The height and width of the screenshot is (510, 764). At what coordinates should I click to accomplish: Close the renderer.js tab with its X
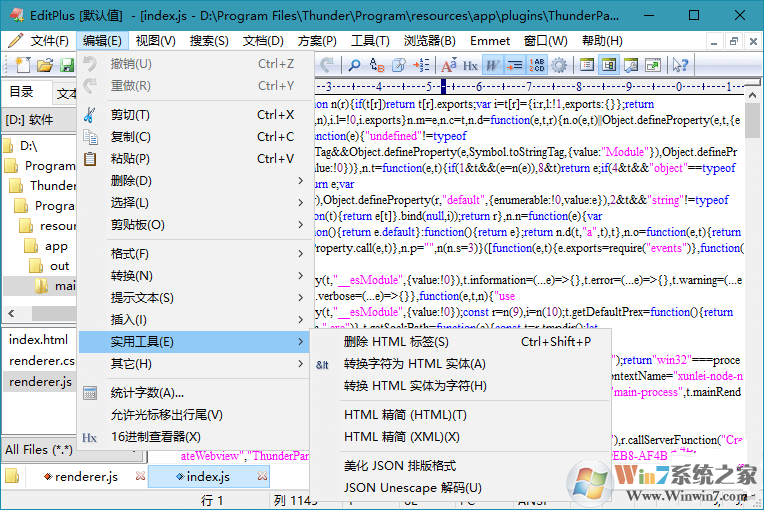pyautogui.click(x=140, y=476)
